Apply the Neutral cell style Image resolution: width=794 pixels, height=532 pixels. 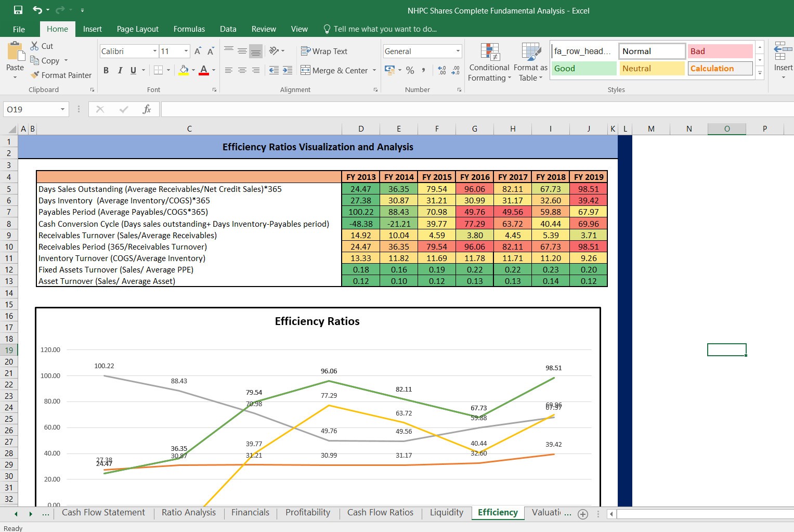(x=652, y=68)
